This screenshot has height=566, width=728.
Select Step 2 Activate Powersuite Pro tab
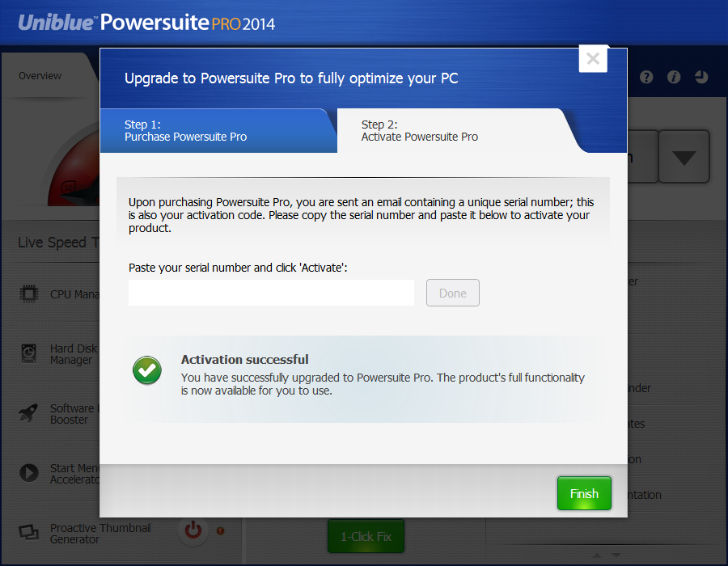tap(457, 131)
